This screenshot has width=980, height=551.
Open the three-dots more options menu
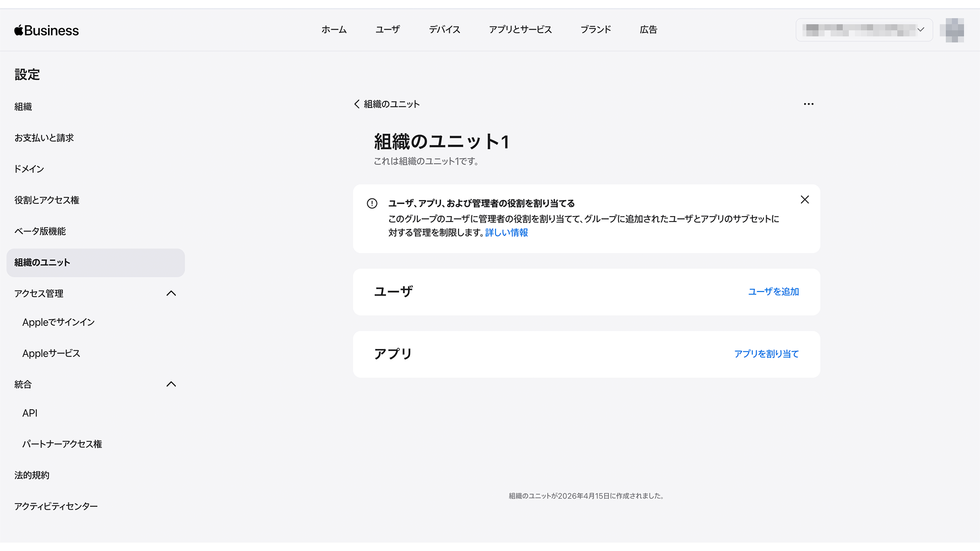(x=808, y=104)
